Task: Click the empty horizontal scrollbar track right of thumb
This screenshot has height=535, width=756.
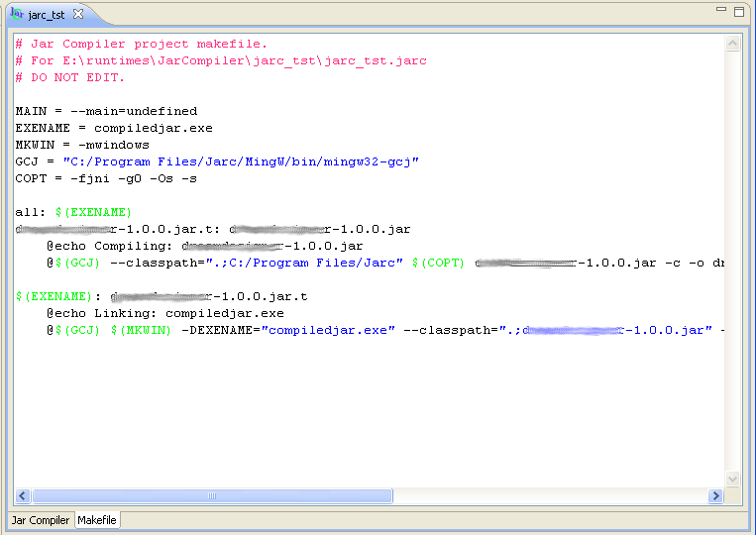Action: 551,495
